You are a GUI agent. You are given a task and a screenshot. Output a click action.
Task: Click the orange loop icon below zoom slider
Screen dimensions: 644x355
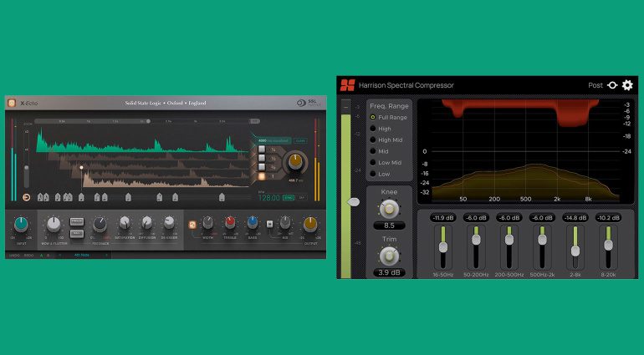26,197
